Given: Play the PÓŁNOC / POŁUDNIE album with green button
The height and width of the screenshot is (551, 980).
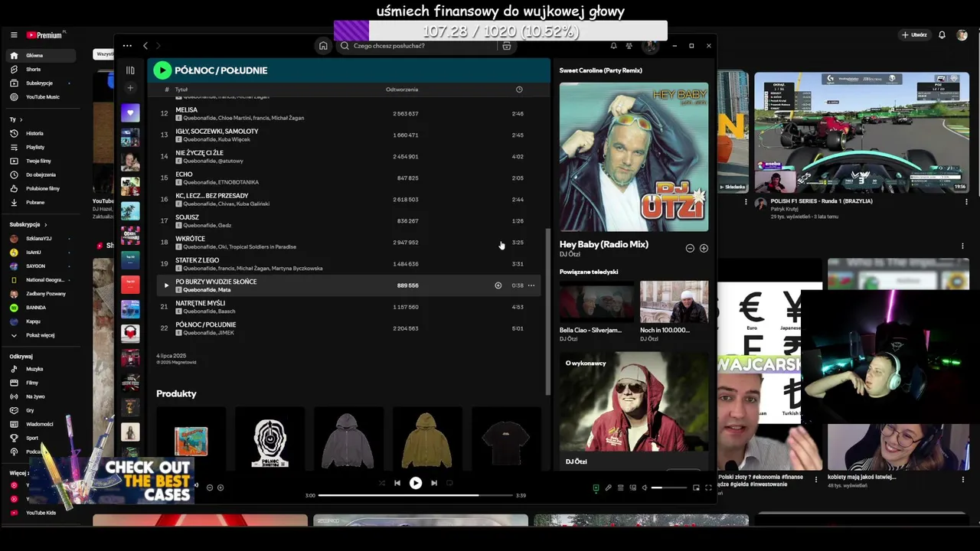Looking at the screenshot, I should tap(162, 70).
